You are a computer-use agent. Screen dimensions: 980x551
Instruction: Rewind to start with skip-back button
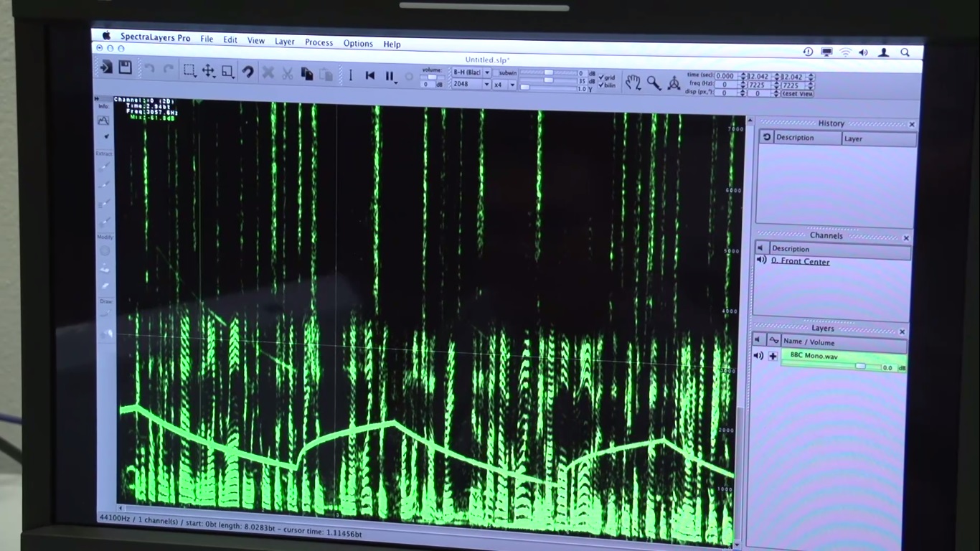(x=370, y=75)
